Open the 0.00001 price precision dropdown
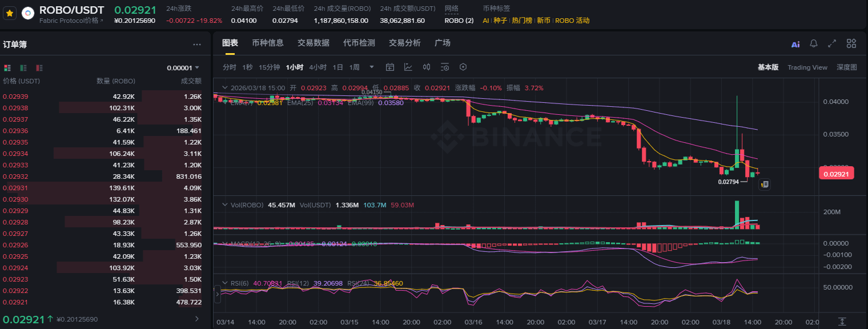The width and height of the screenshot is (868, 329). click(x=184, y=68)
